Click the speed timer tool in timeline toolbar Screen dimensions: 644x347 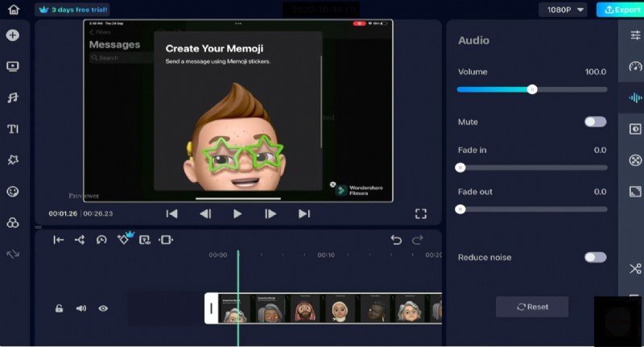(101, 240)
